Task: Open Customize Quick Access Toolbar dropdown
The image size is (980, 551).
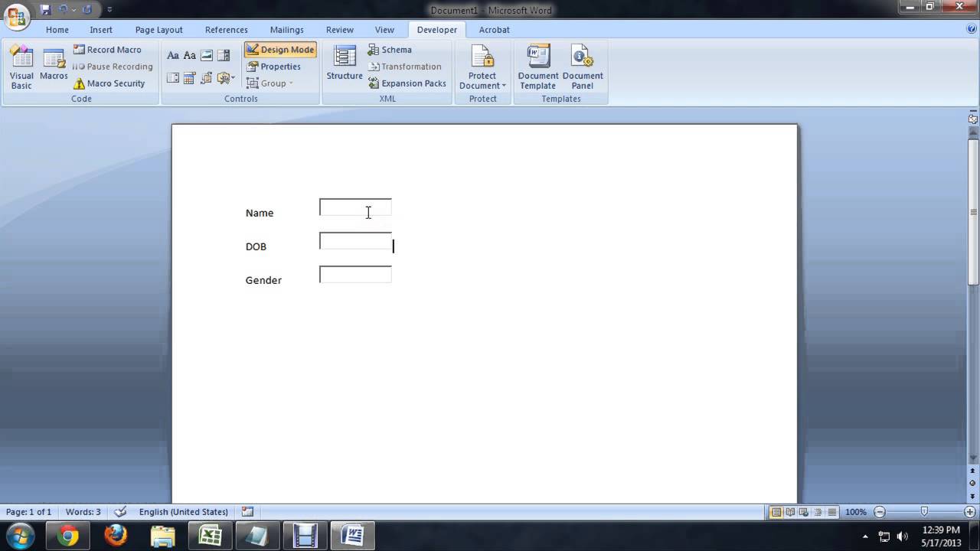Action: (x=109, y=10)
